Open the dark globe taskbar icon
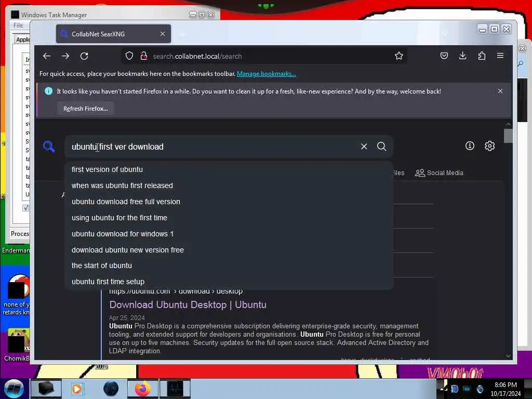 tap(111, 389)
